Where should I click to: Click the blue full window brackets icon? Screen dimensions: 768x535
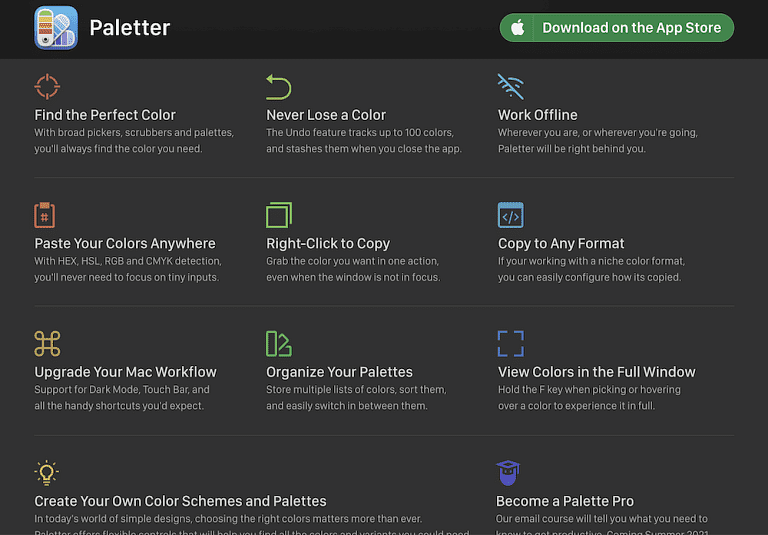(510, 343)
